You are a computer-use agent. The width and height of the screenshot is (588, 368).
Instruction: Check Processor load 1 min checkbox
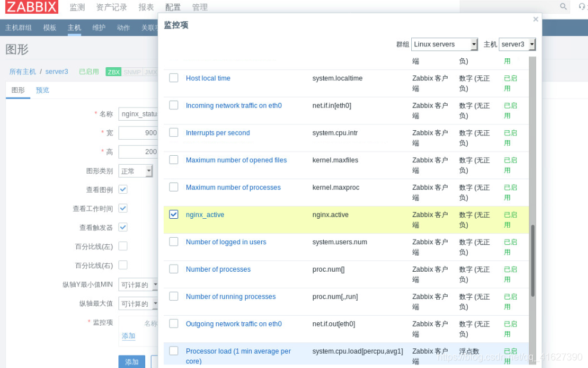174,351
